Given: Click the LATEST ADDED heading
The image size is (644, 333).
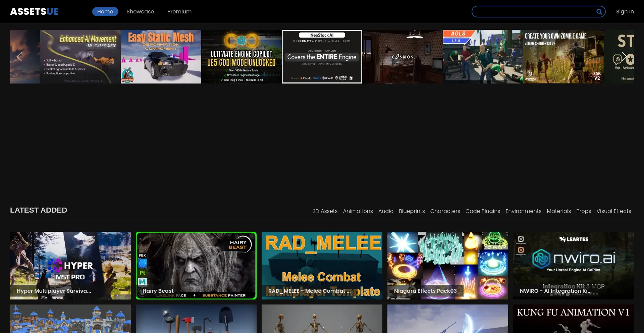Looking at the screenshot, I should (39, 210).
